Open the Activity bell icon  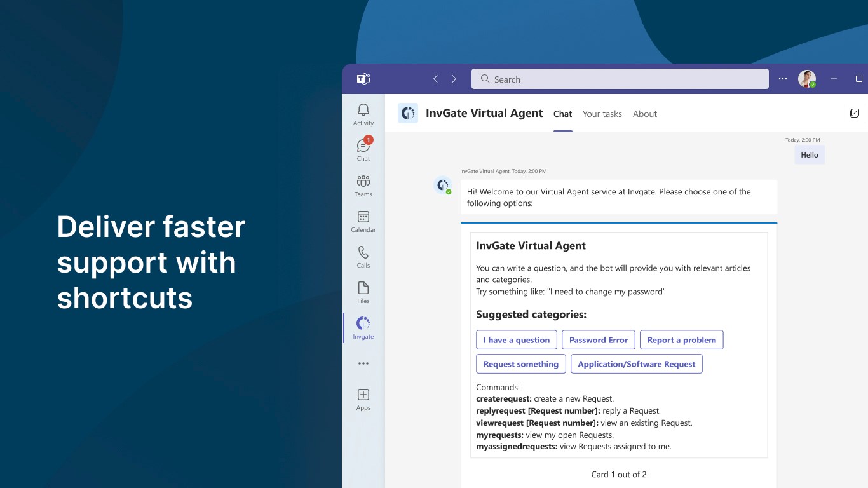pyautogui.click(x=363, y=110)
